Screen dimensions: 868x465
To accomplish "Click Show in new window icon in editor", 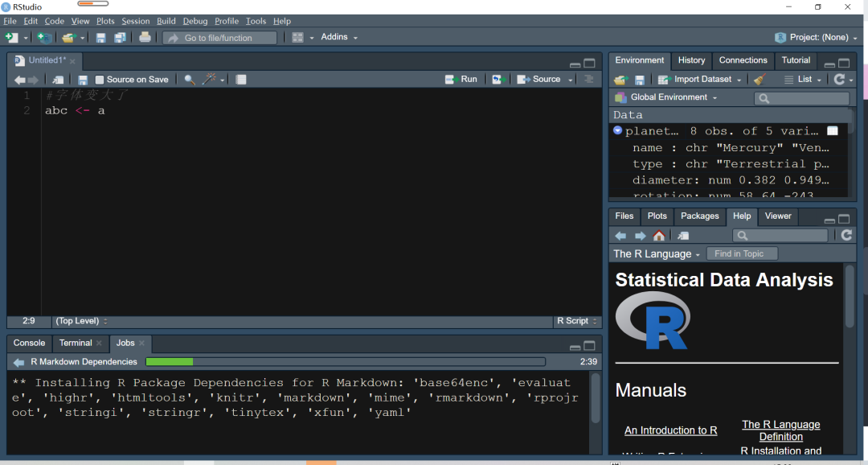I will 58,80.
